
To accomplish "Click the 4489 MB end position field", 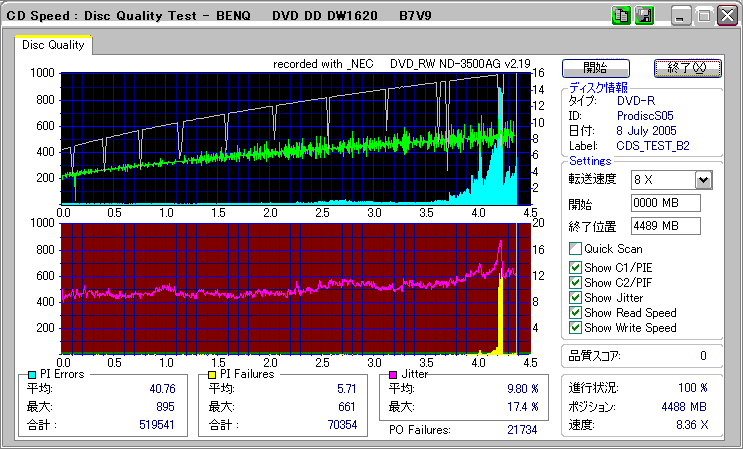I will point(665,225).
